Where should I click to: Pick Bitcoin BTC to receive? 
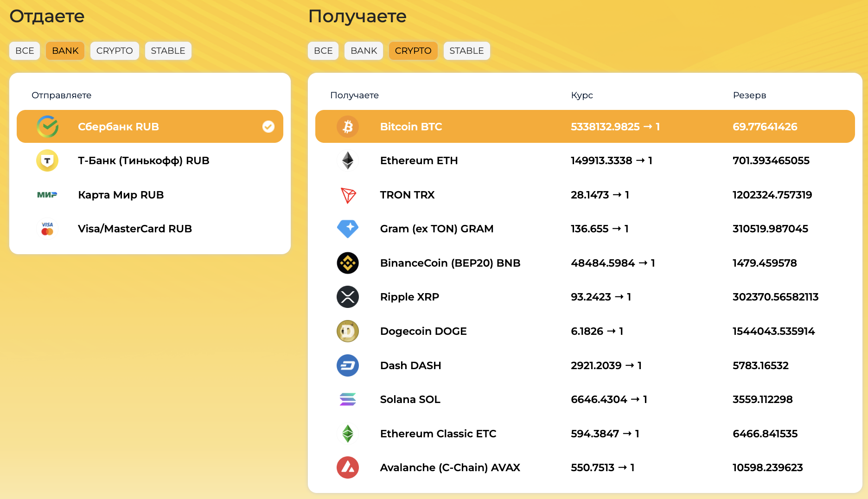585,127
